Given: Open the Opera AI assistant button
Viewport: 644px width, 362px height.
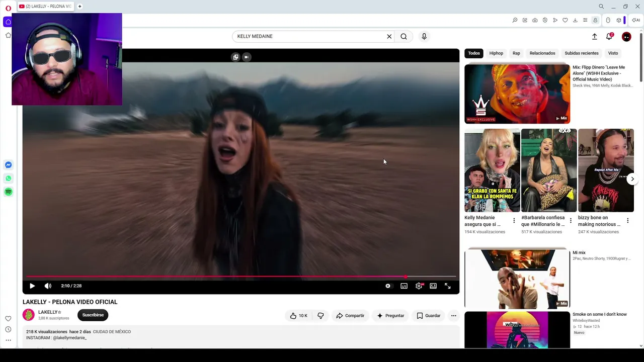Looking at the screenshot, I should (636, 20).
